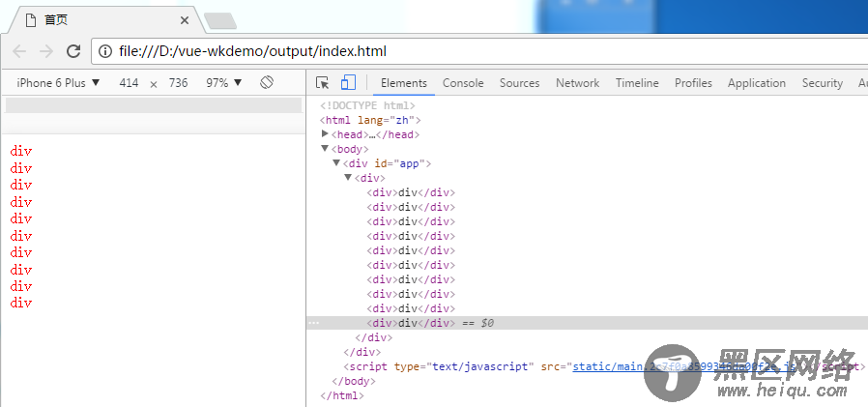Click the address bar URL
This screenshot has height=407, width=868.
(252, 51)
